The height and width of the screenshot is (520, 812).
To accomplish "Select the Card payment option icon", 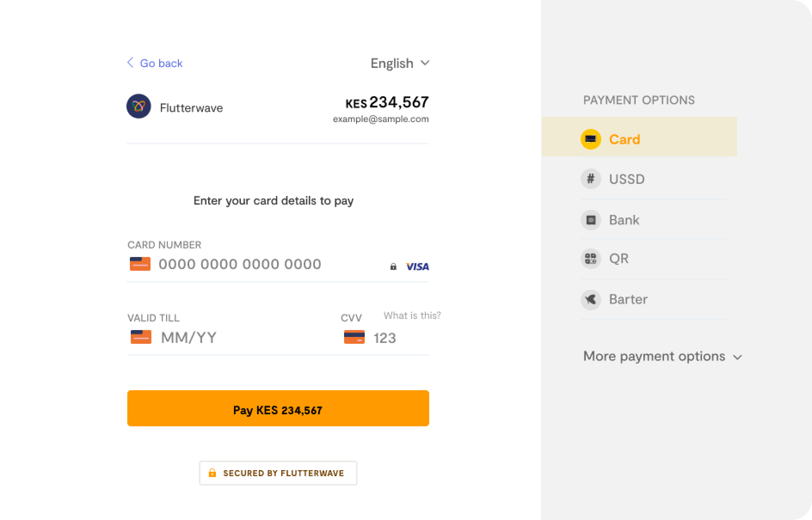I will point(591,139).
